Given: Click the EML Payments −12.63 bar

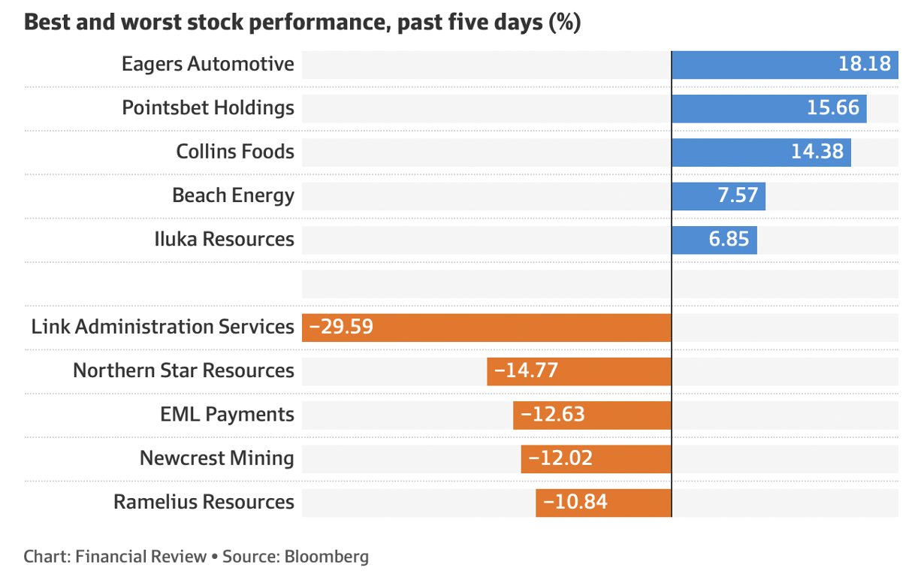Looking at the screenshot, I should click(592, 415).
